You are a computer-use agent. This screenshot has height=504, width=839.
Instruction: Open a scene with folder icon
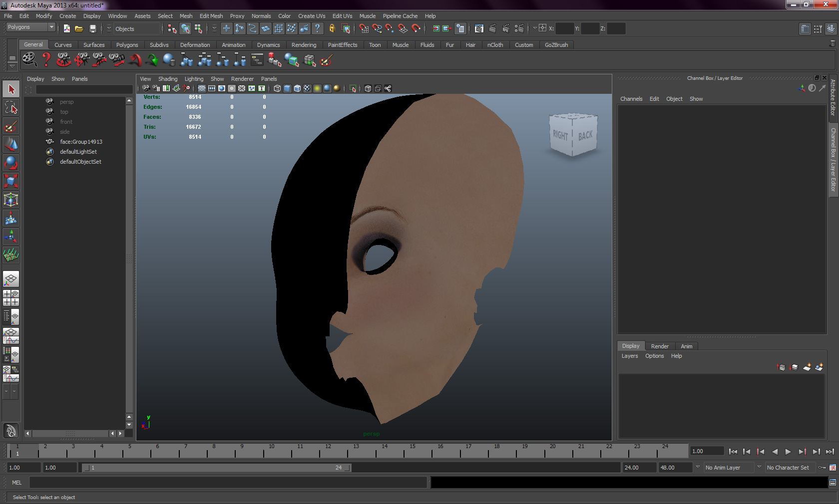click(79, 28)
